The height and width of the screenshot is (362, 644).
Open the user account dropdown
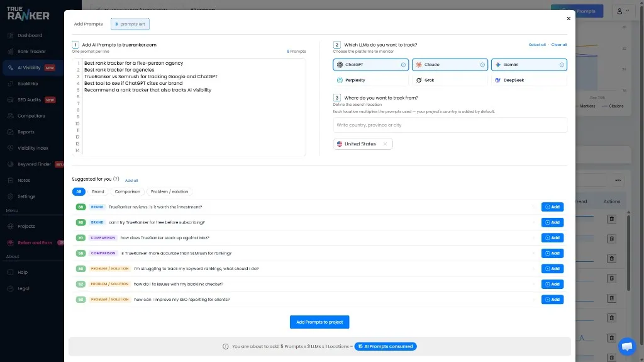pos(623,11)
